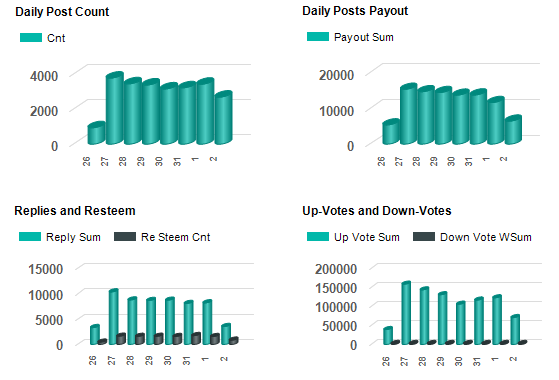Viewport: 559px width, 380px height.
Task: Click day 31 Re Steem Cnt dark bar
Action: pyautogui.click(x=196, y=339)
